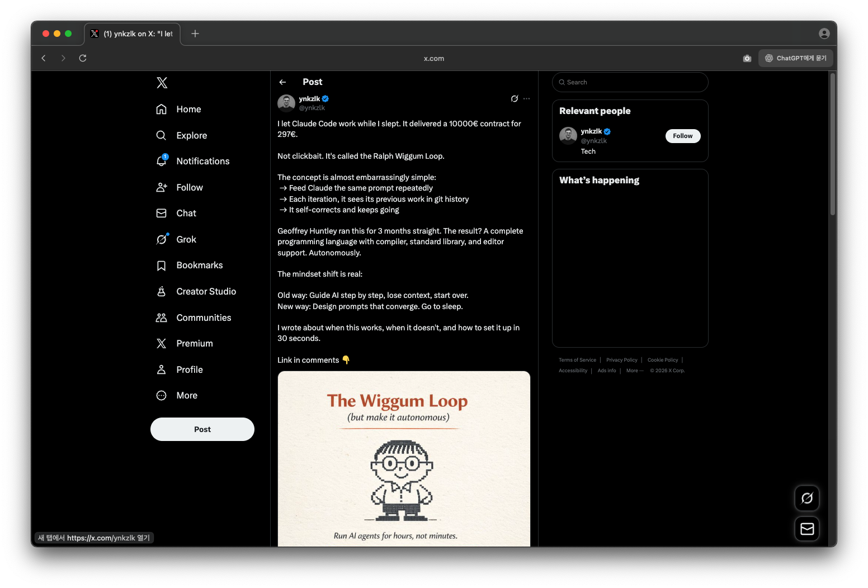Image resolution: width=868 pixels, height=588 pixels.
Task: Expand the More footer menu
Action: [635, 371]
